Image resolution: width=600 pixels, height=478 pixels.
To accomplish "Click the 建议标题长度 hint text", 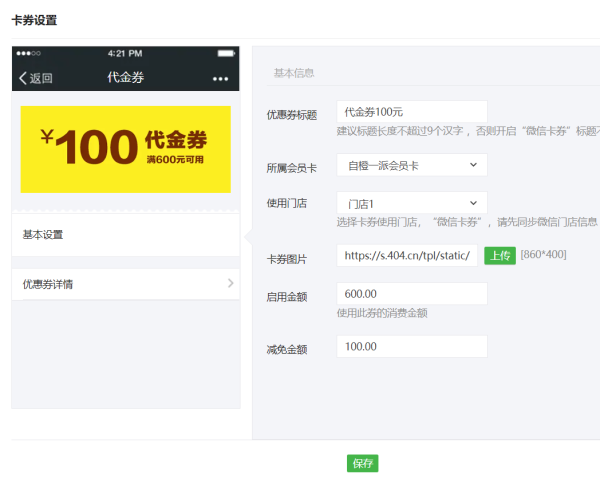I will [x=468, y=131].
